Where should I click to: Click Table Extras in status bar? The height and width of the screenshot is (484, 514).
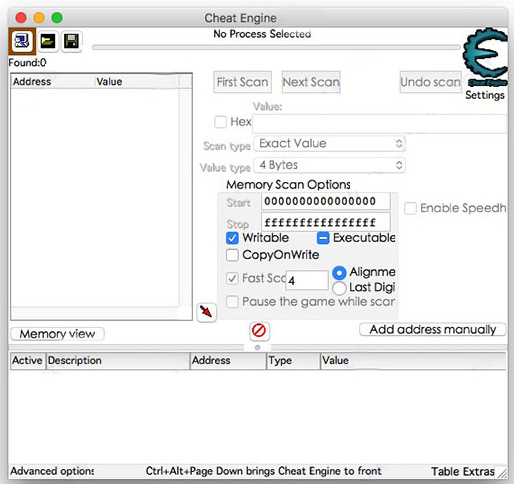tap(463, 471)
